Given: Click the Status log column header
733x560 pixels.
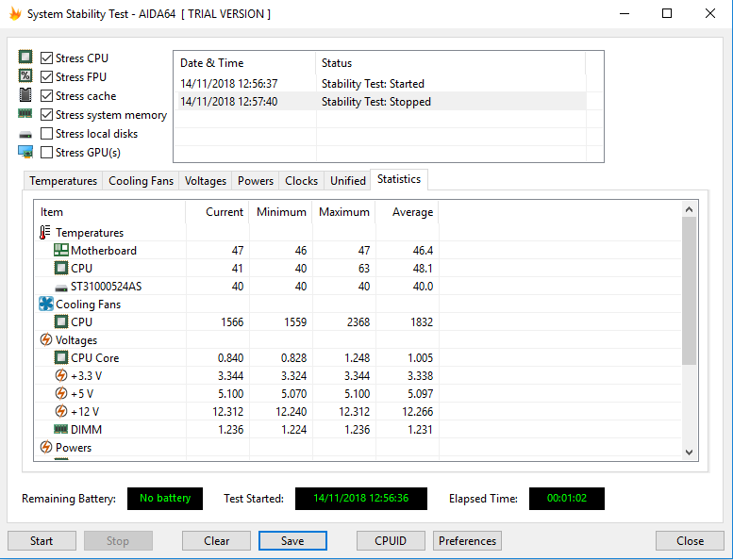Looking at the screenshot, I should coord(451,63).
